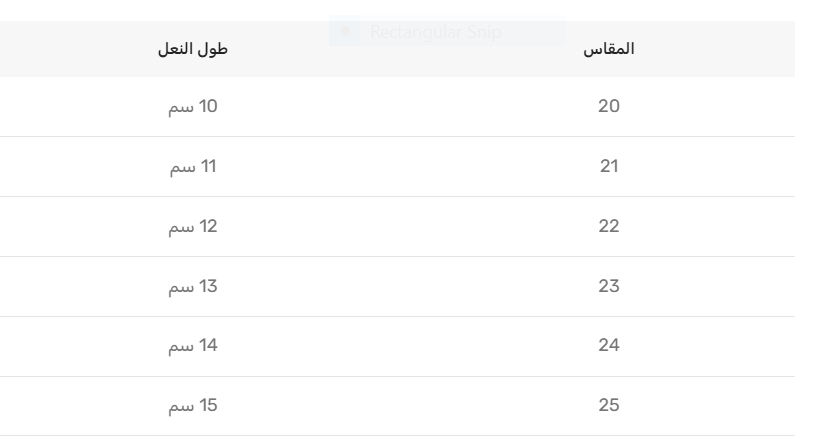820x446 pixels.
Task: Select the Rectangular Snip menu option
Action: (434, 32)
